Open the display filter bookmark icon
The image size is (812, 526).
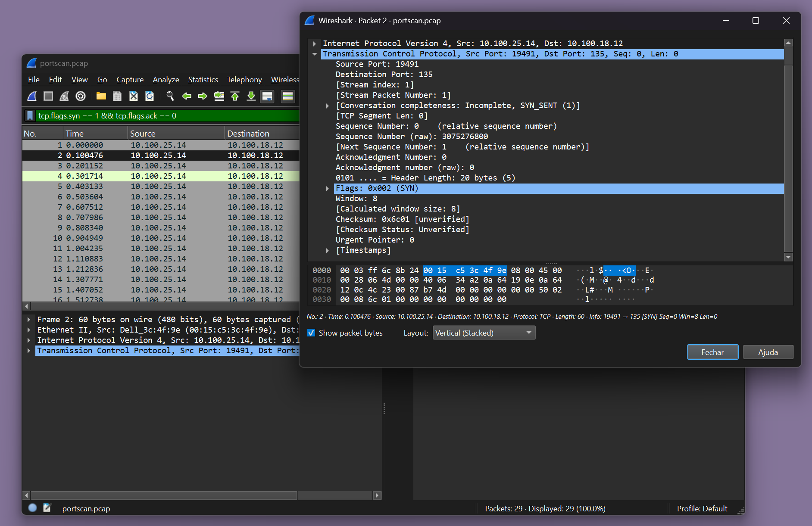30,116
